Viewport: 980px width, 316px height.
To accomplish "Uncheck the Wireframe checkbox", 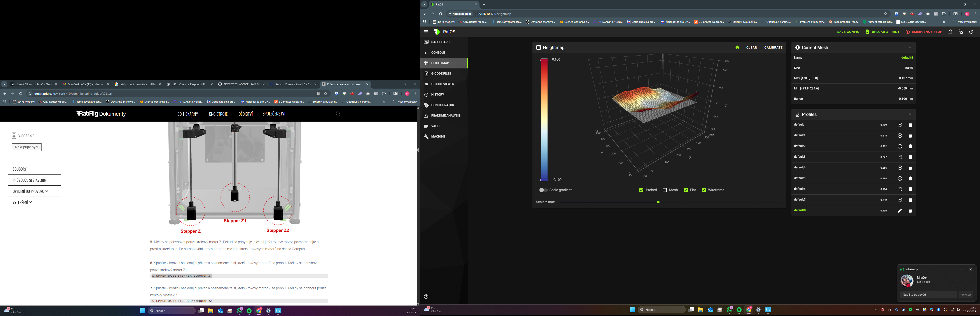I will [703, 190].
